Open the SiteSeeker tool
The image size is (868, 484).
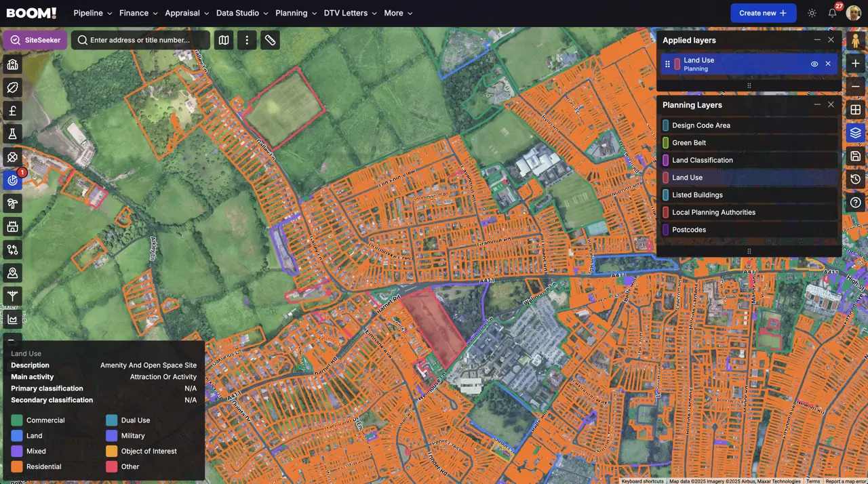35,40
